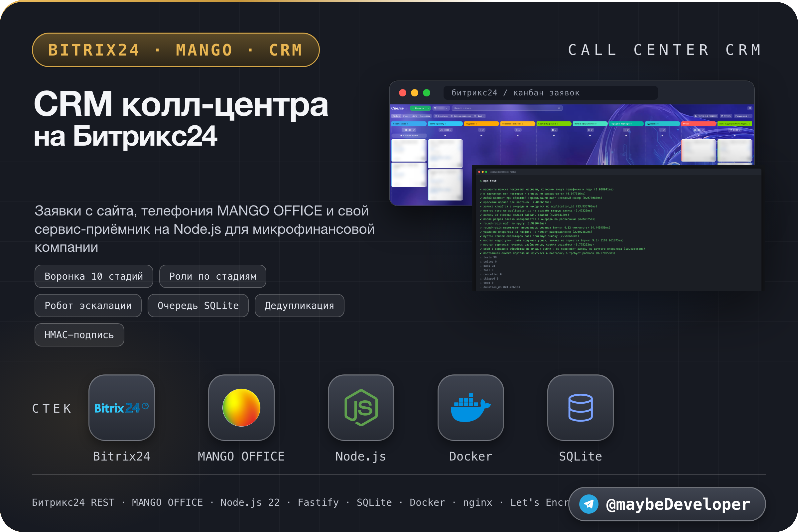Click the Роли по стадиям tag
Viewport: 798px width, 532px height.
point(213,276)
